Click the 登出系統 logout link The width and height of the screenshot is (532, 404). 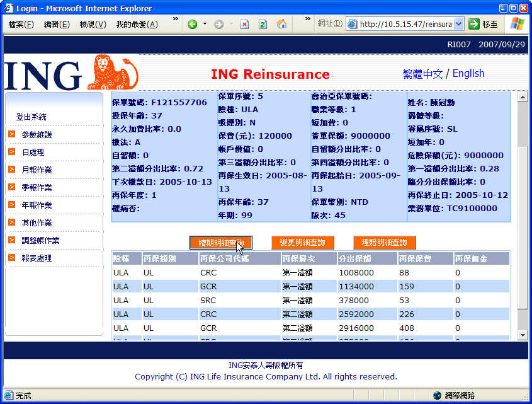click(x=31, y=117)
